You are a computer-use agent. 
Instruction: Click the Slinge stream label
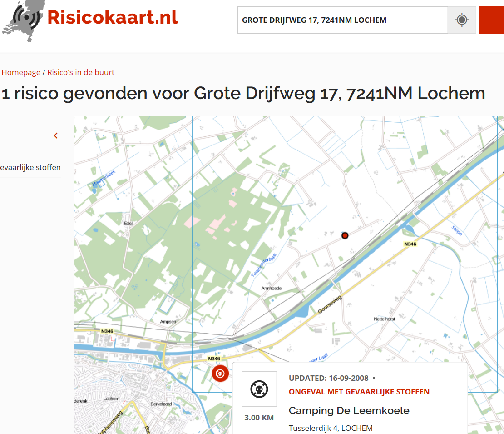(457, 230)
